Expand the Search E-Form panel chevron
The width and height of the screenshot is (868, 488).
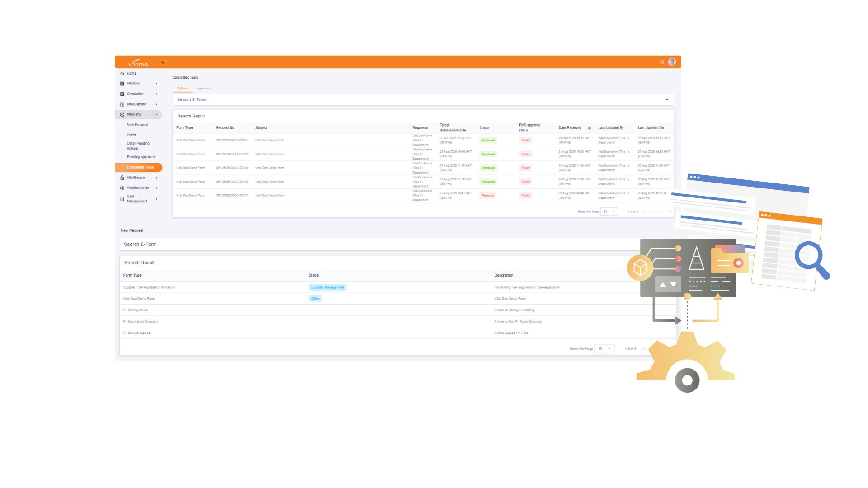click(x=667, y=99)
